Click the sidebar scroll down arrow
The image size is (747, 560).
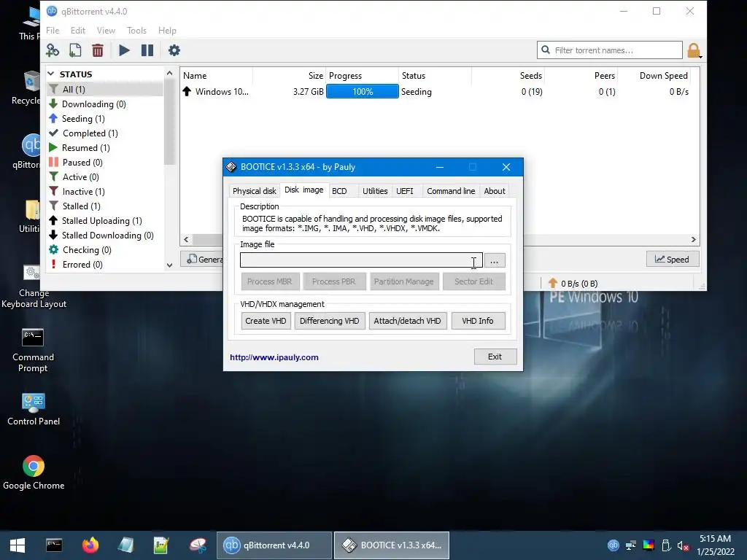[169, 265]
